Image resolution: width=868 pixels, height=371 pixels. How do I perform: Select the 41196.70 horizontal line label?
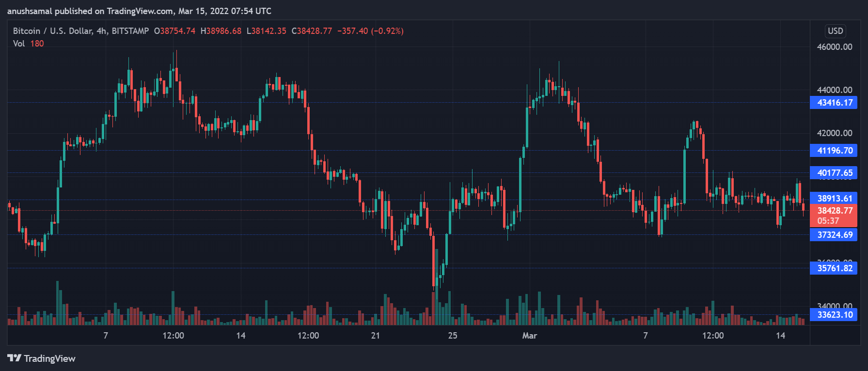click(x=834, y=151)
